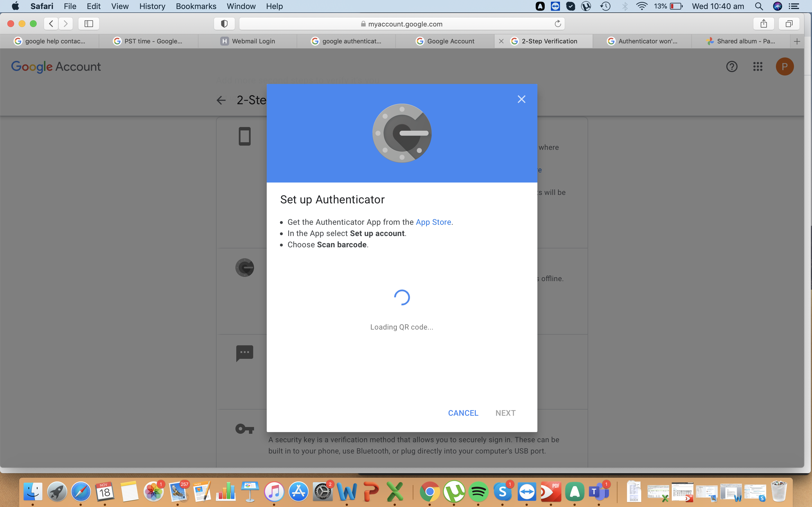The height and width of the screenshot is (507, 812).
Task: Open the Bookmarks menu
Action: 196,6
